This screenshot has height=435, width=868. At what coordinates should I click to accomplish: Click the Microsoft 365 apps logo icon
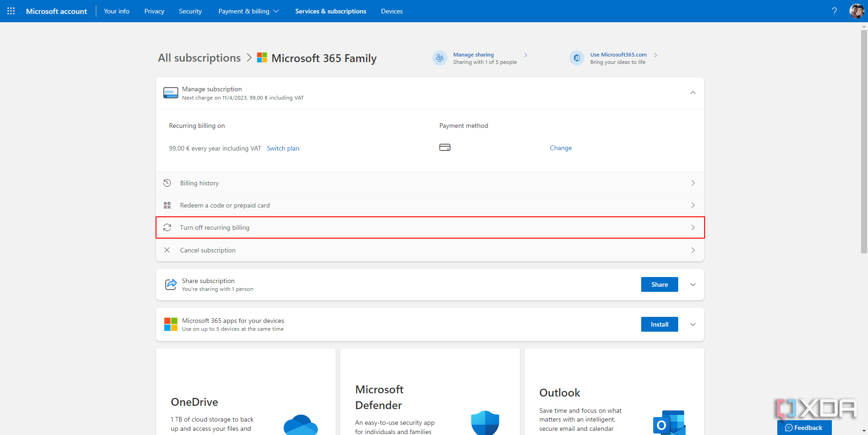(x=171, y=324)
